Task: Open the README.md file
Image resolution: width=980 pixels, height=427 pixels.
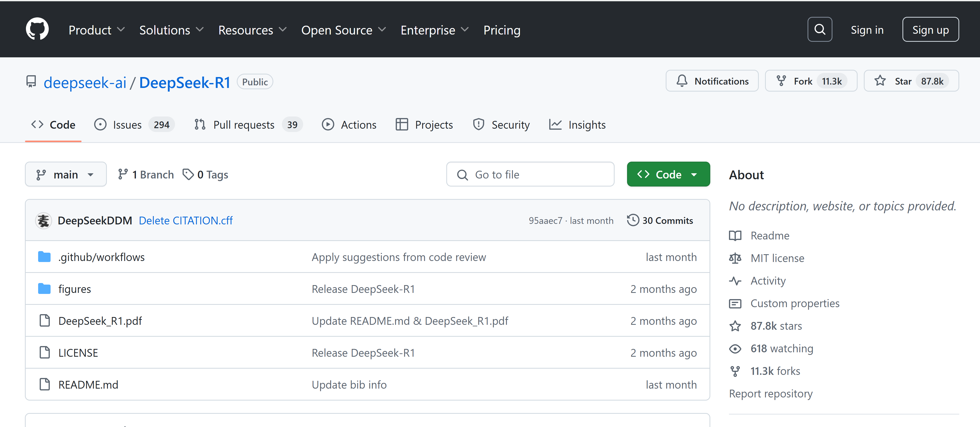Action: (88, 385)
